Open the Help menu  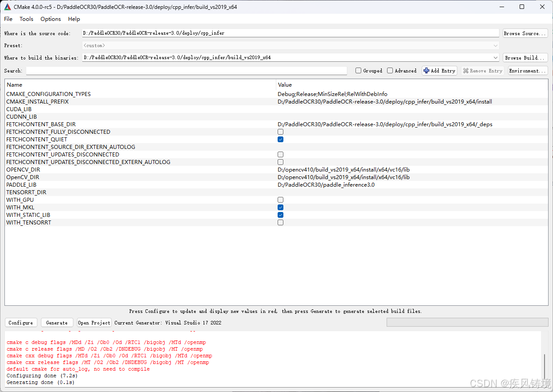[x=74, y=19]
